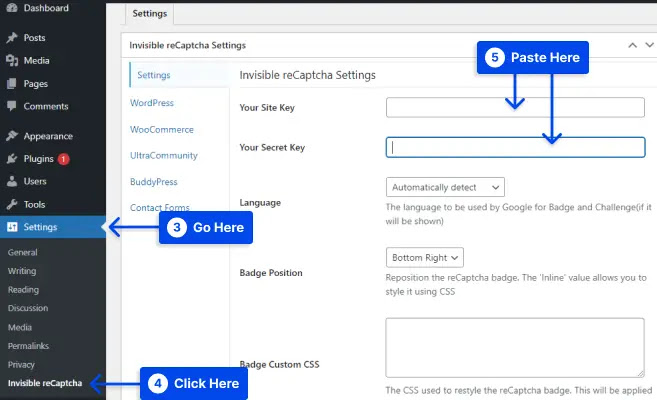
Task: Click the Dashboard gauge icon
Action: coord(12,8)
